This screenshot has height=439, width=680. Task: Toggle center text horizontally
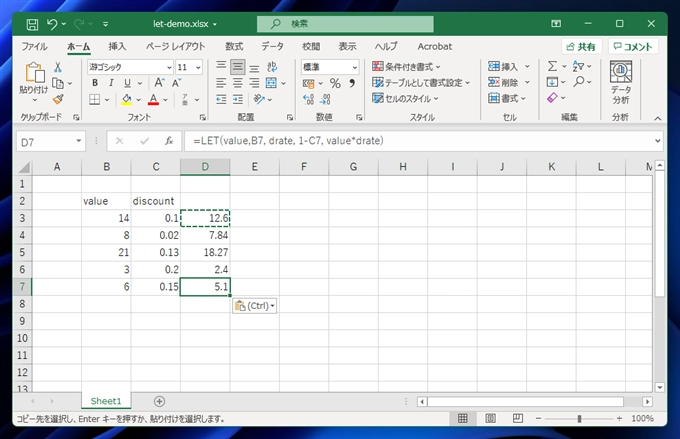238,83
